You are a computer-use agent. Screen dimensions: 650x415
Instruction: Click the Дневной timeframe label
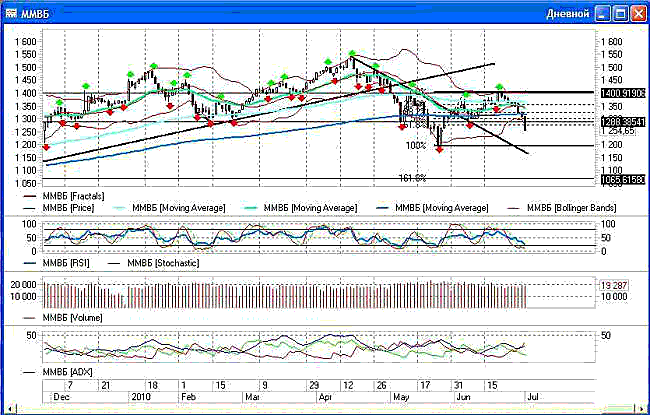(568, 14)
